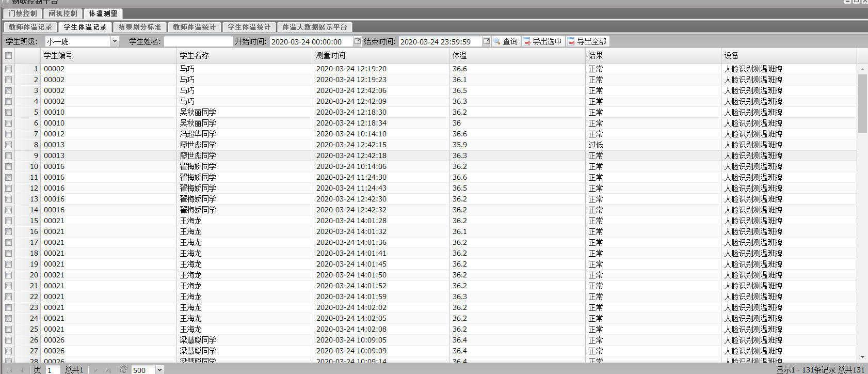Sort by the 学生名称 column header
The image size is (868, 374).
click(x=245, y=55)
